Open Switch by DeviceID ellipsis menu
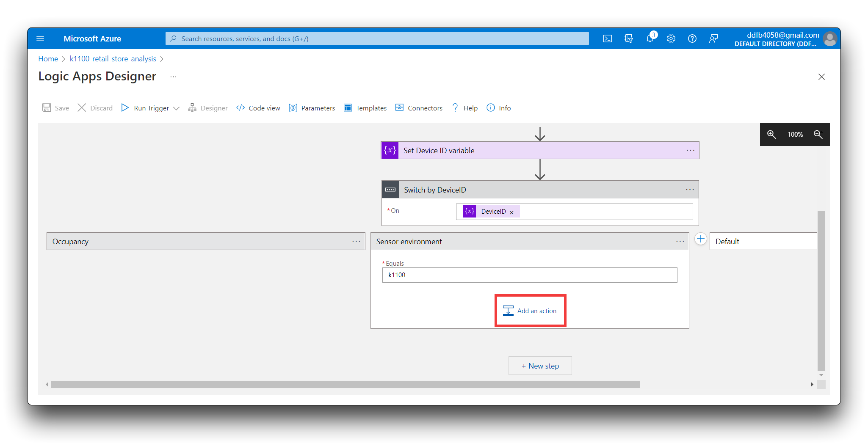868x446 pixels. coord(690,190)
